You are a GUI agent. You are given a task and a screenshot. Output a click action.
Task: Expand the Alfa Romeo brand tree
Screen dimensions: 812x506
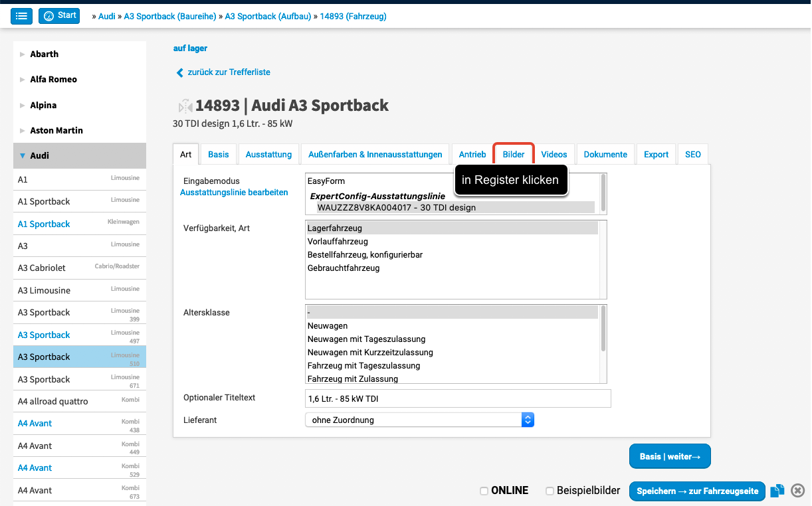pos(23,80)
